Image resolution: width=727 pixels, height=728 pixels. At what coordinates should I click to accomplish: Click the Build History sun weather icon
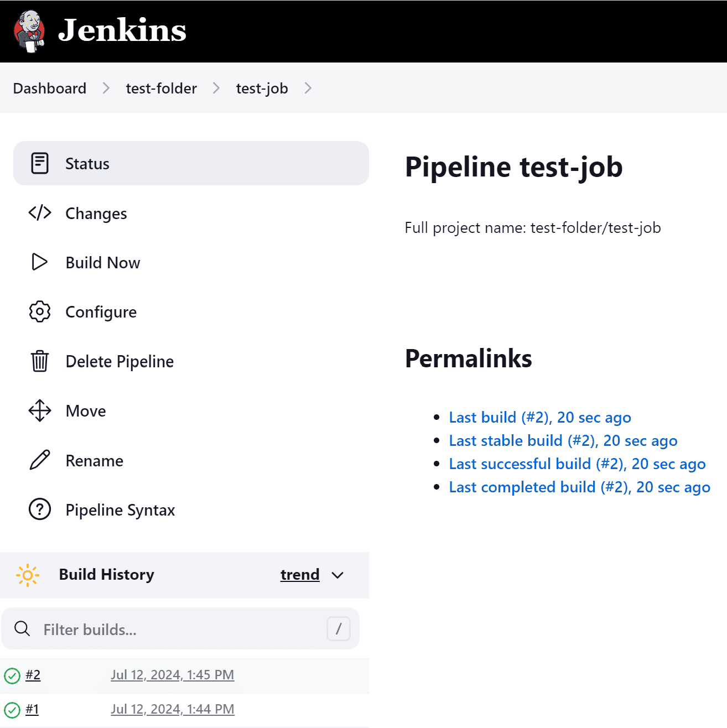coord(28,575)
